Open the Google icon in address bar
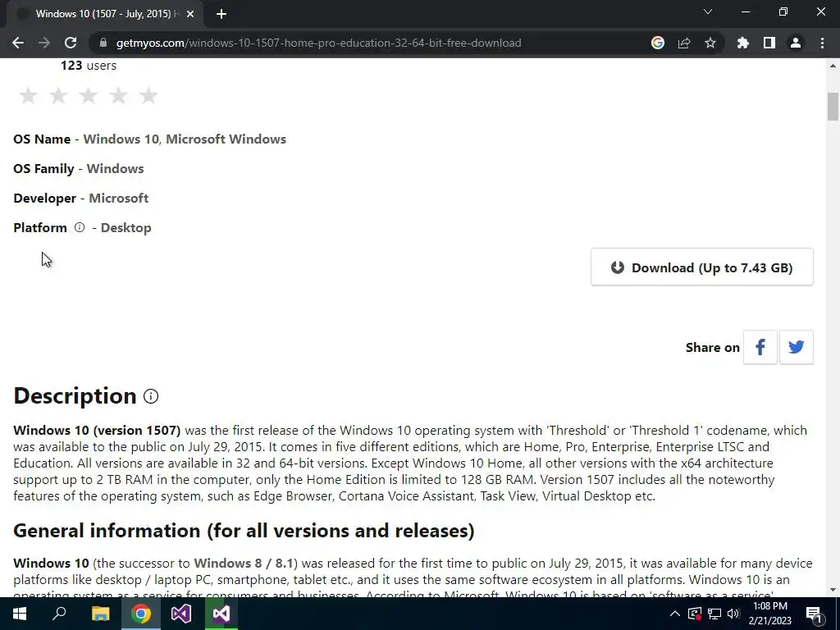 pyautogui.click(x=658, y=43)
